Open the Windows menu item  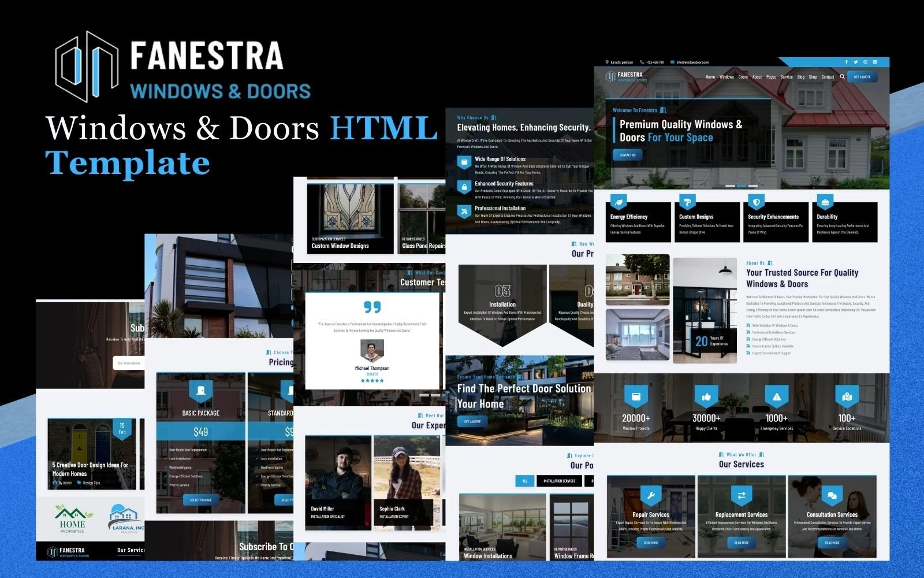point(727,77)
